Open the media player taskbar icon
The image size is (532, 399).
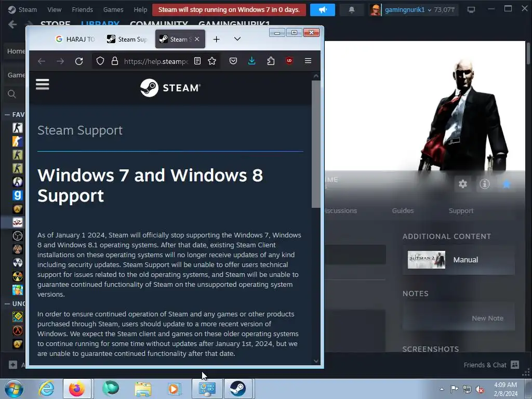point(174,389)
